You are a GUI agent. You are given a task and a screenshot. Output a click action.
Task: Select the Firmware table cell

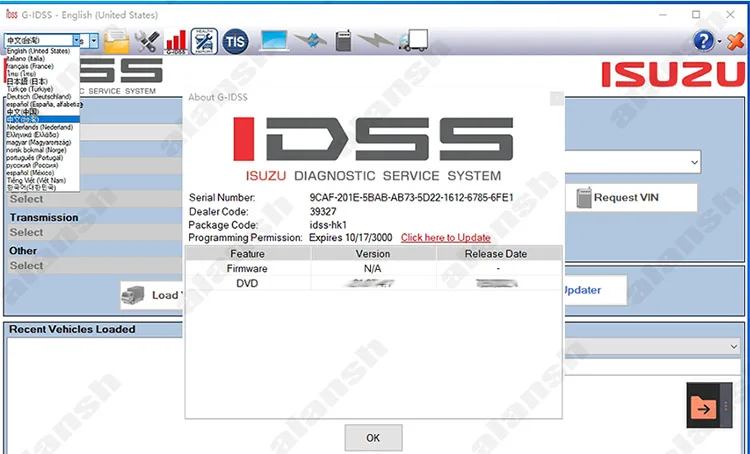247,268
